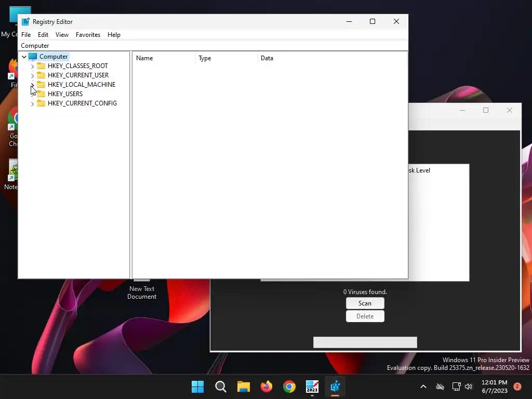Minimize the antivirus window

coord(462,110)
